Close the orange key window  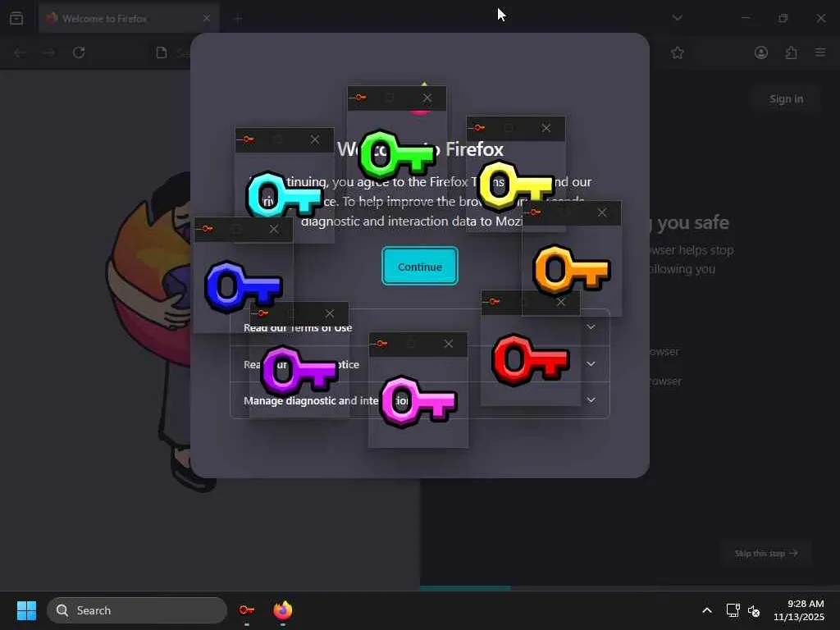602,212
